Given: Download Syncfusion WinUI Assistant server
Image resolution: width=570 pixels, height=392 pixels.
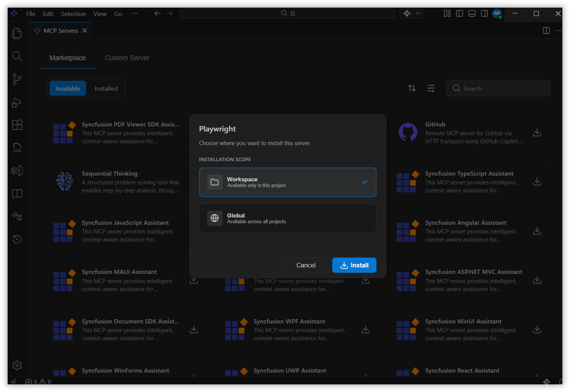Looking at the screenshot, I should click(x=537, y=329).
